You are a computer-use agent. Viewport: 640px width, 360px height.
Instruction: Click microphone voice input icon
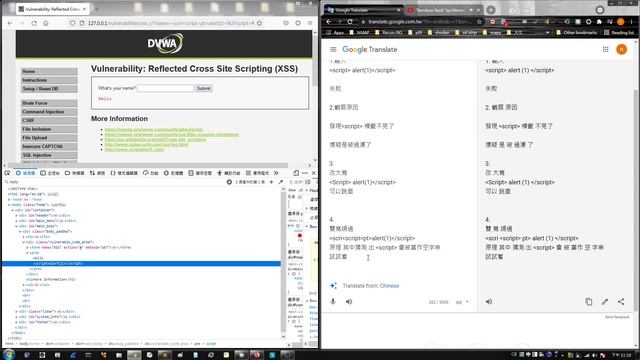click(333, 302)
